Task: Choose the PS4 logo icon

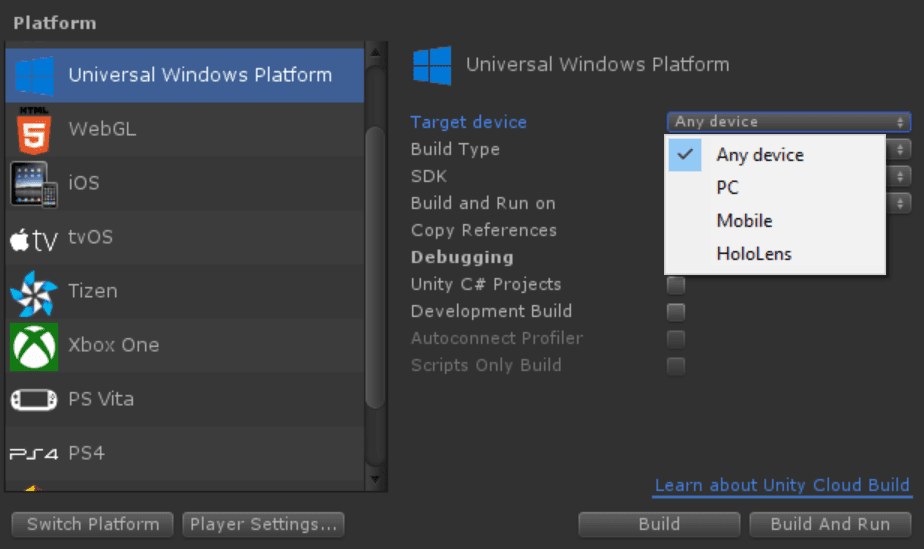Action: [34, 454]
